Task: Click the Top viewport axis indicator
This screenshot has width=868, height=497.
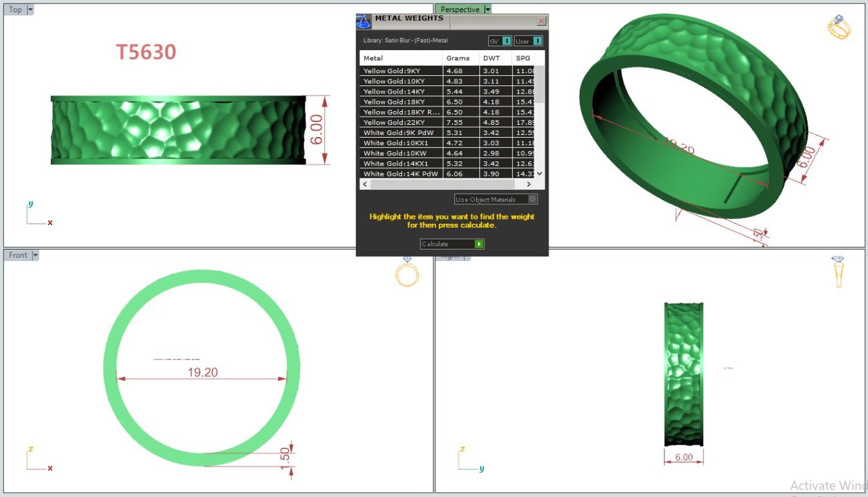Action: click(38, 215)
